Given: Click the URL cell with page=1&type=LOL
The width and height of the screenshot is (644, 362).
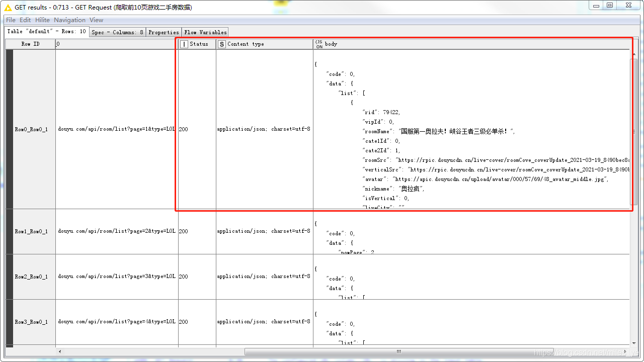Looking at the screenshot, I should pyautogui.click(x=117, y=129).
